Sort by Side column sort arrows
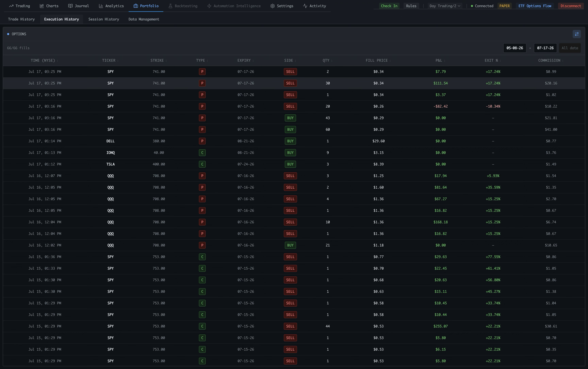The width and height of the screenshot is (588, 369). 295,61
